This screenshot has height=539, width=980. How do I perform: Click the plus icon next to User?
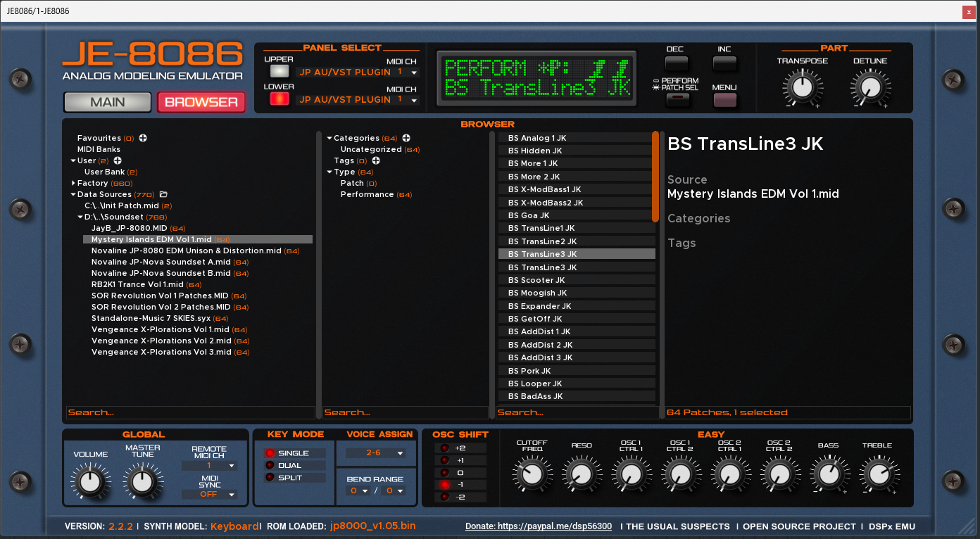pos(118,161)
